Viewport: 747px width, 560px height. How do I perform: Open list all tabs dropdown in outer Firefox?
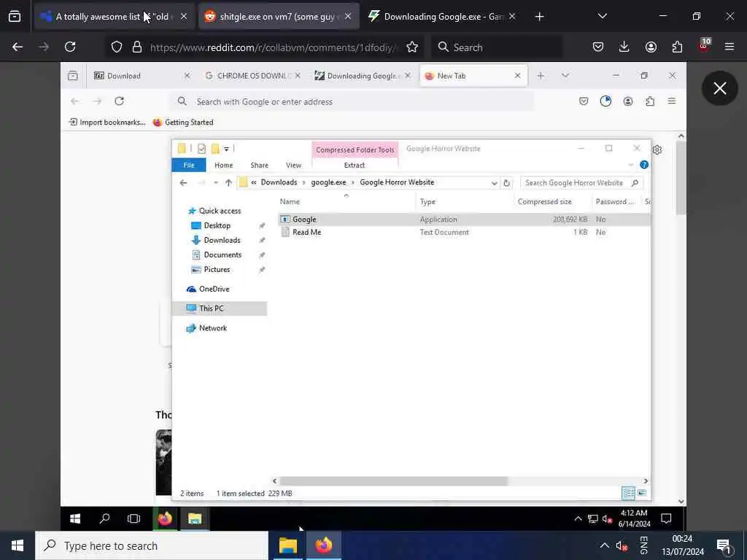602,16
